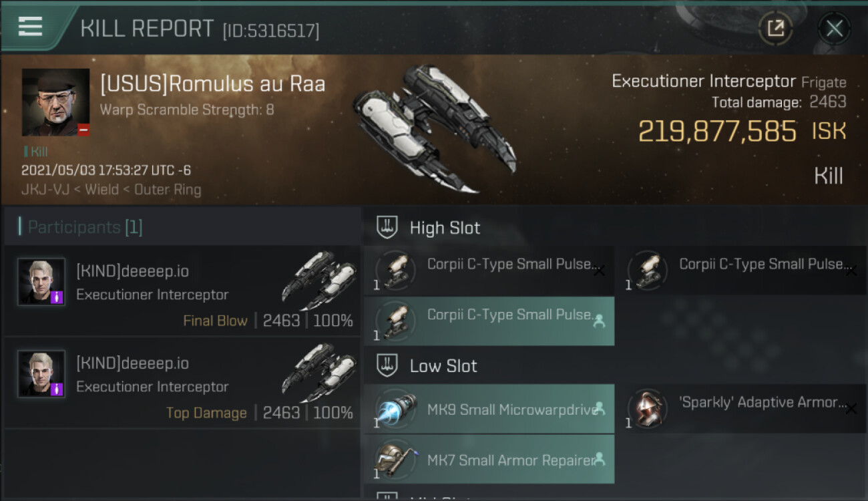Click the Low Slot section shield icon
Viewport: 868px width, 501px height.
click(387, 366)
